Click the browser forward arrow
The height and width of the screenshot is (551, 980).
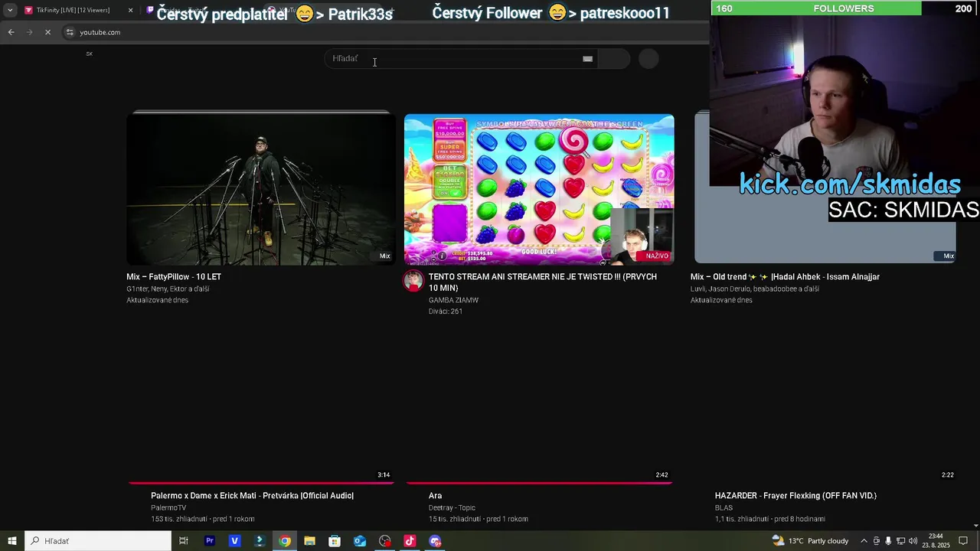(29, 32)
